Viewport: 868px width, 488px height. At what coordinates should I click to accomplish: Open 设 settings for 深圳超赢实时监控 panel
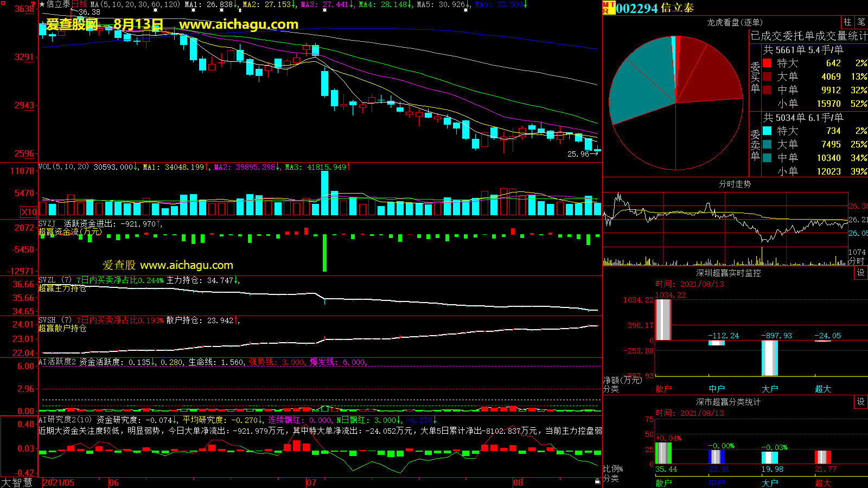[x=860, y=273]
